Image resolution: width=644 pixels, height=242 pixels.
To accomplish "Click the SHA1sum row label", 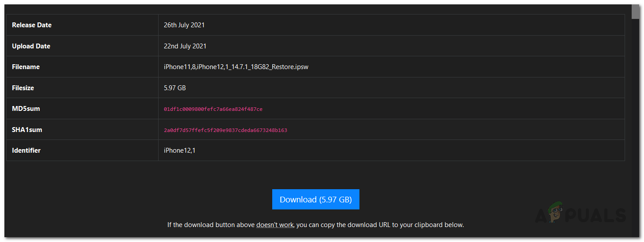I will (27, 130).
